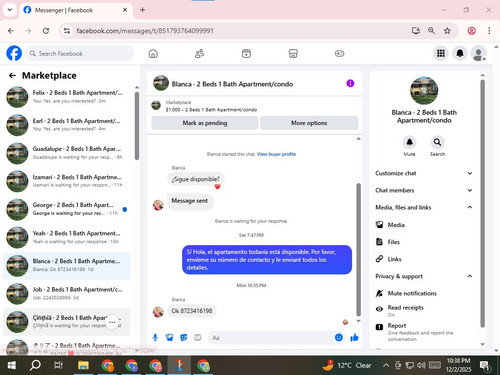The height and width of the screenshot is (375, 500).
Task: Open the options ellipsis on the hovered chat row
Action: click(112, 322)
